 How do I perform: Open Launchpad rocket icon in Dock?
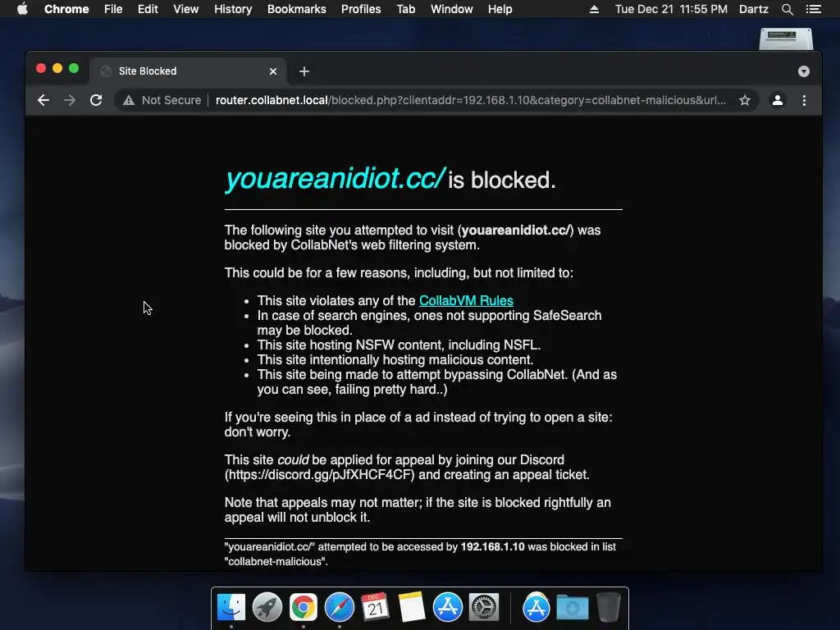(267, 608)
